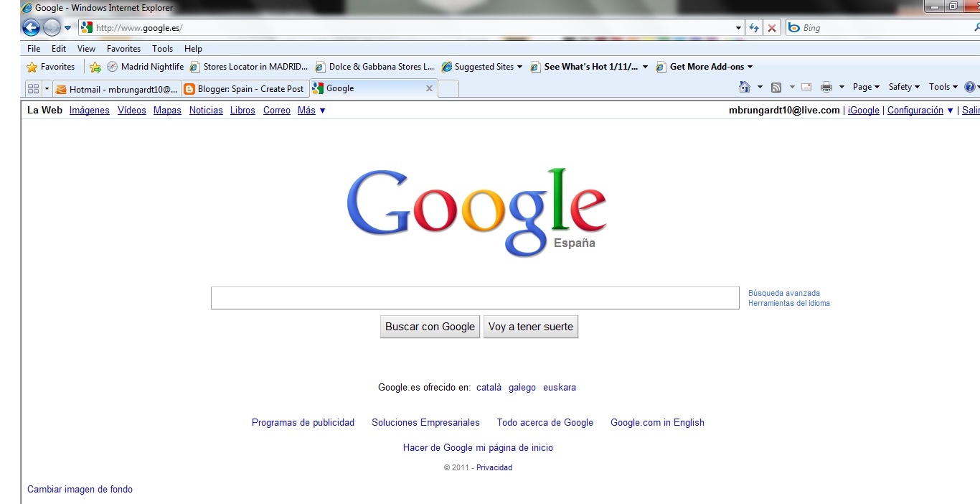Image resolution: width=980 pixels, height=504 pixels.
Task: Click the Quick Tabs grid icon
Action: click(33, 88)
